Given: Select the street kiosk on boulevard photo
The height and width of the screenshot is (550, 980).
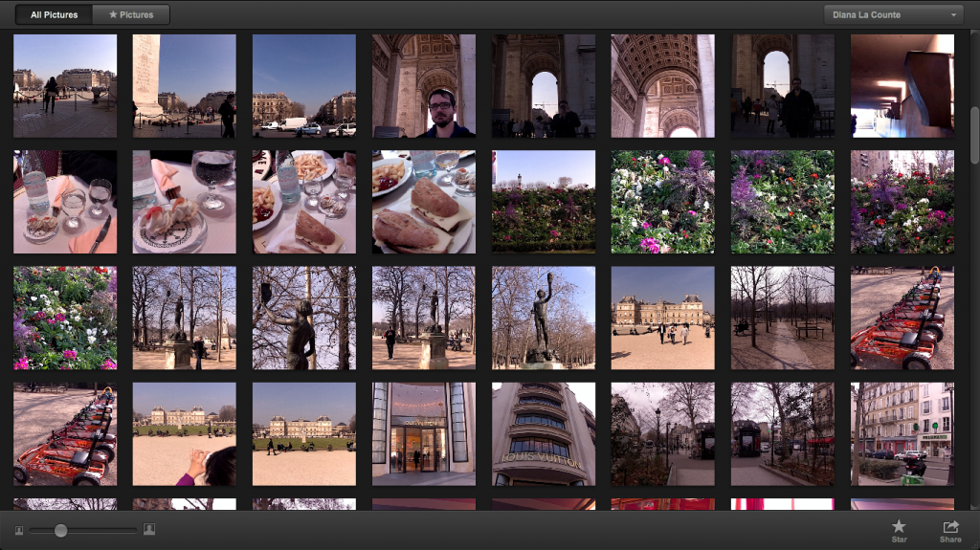Looking at the screenshot, I should tap(783, 434).
